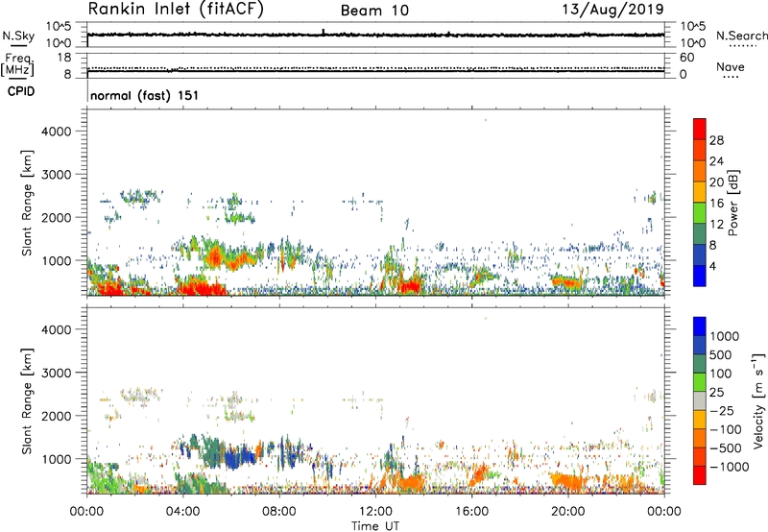Screen dimensions: 768x532
Task: Click the '10^5' tick right of the N.Sky panel
Action: 692,27
